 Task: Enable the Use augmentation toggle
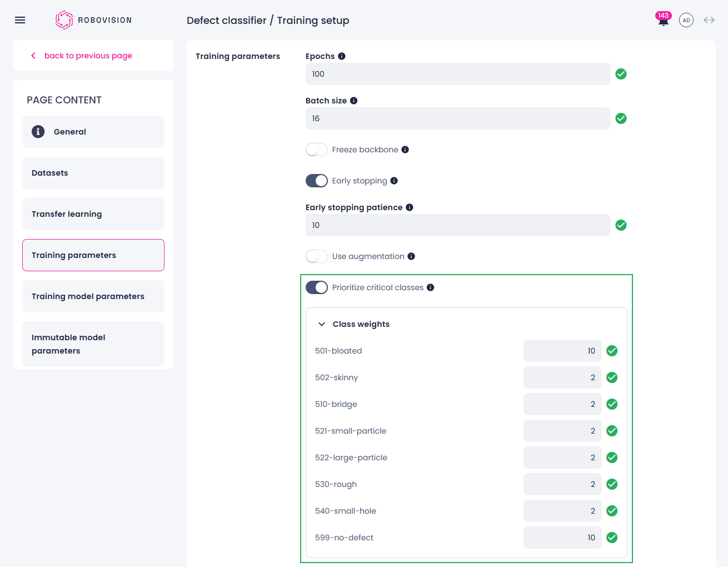click(317, 256)
